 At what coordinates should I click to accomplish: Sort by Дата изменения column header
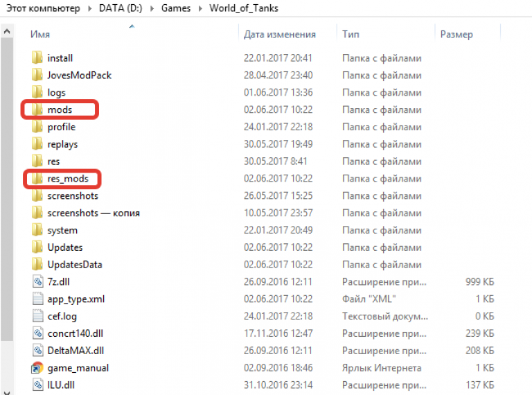click(279, 34)
